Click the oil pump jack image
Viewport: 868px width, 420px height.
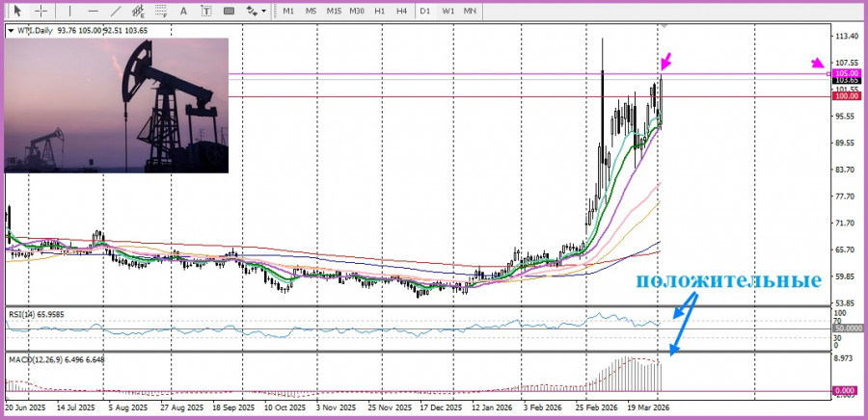tap(117, 105)
